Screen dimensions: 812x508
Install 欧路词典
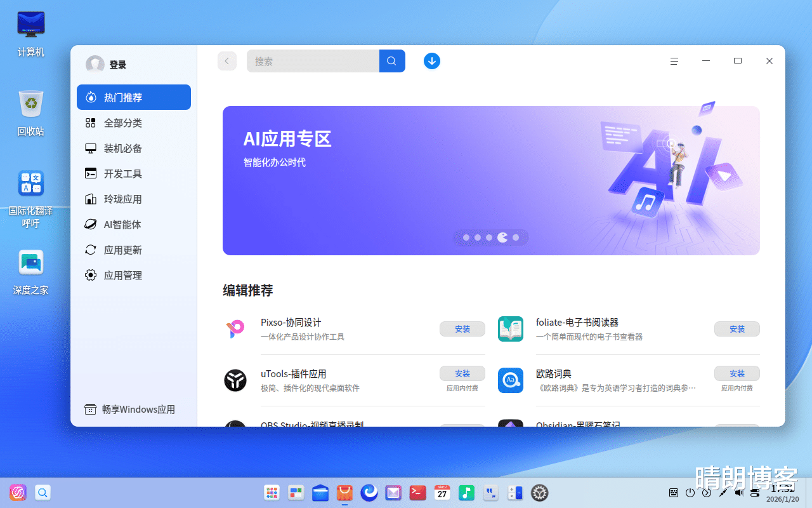tap(737, 373)
